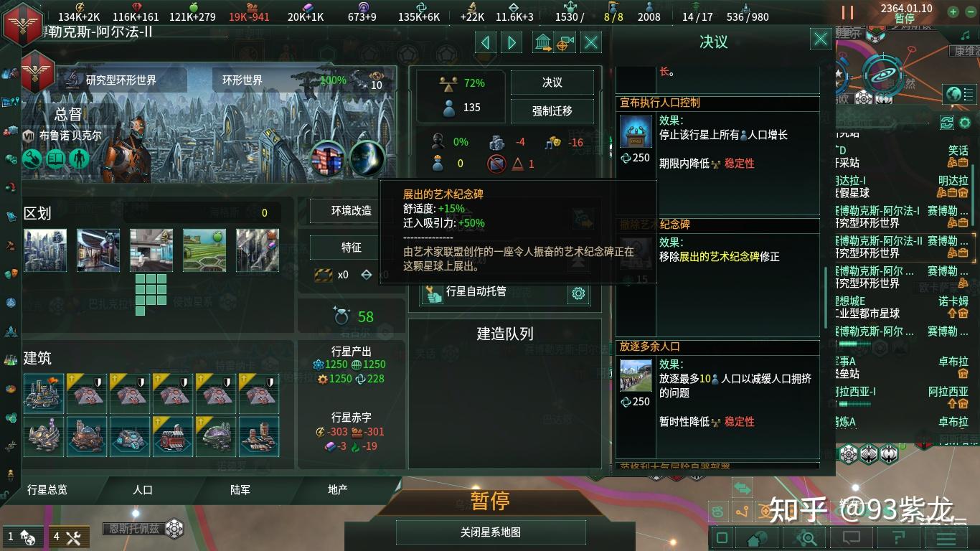Switch to the 陆军 tab

click(240, 489)
